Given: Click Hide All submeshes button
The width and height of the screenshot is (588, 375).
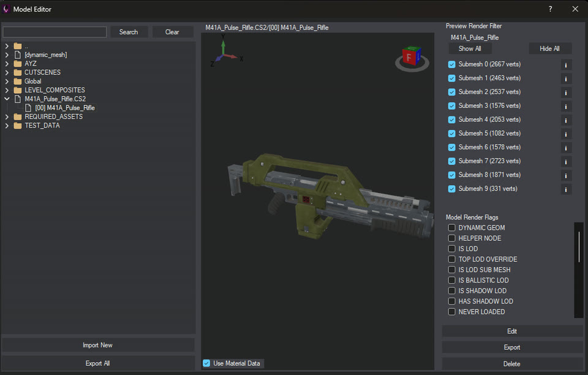Looking at the screenshot, I should [550, 48].
